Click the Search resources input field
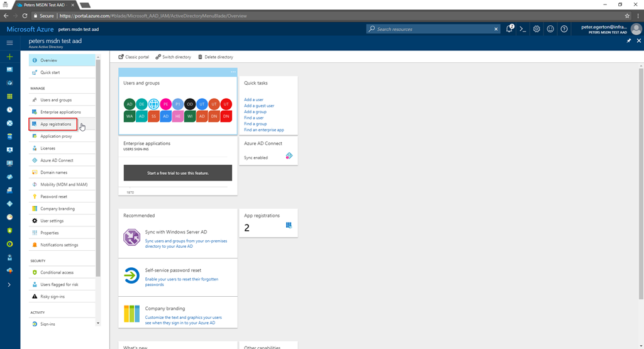The width and height of the screenshot is (644, 349). [433, 29]
